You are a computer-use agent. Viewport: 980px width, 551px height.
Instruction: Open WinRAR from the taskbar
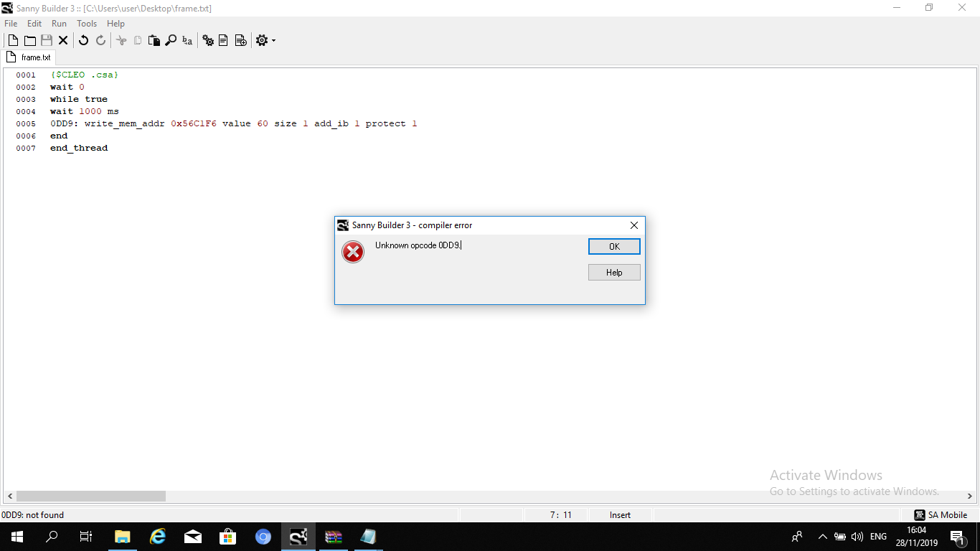[334, 537]
